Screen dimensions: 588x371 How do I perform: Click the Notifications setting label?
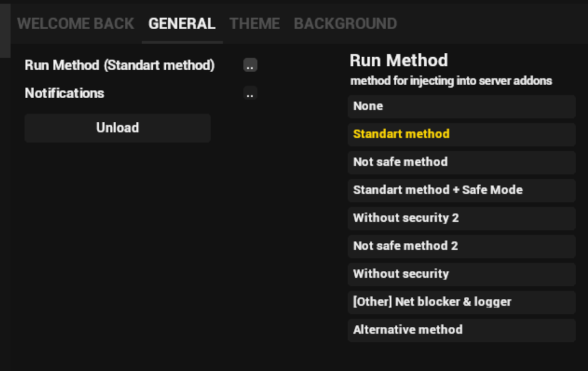click(65, 93)
